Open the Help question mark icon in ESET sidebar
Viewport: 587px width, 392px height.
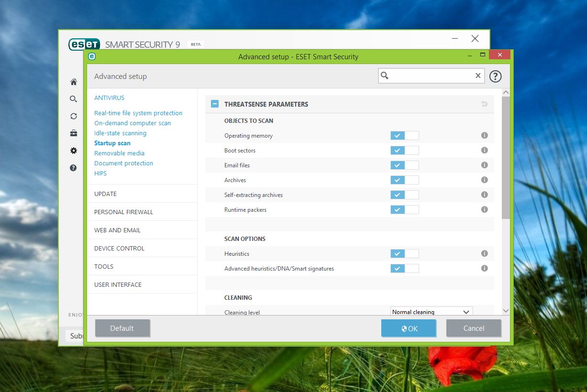pyautogui.click(x=73, y=168)
